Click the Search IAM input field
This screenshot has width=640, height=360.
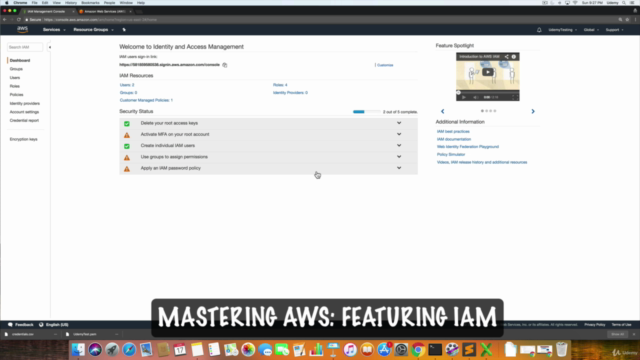24,47
